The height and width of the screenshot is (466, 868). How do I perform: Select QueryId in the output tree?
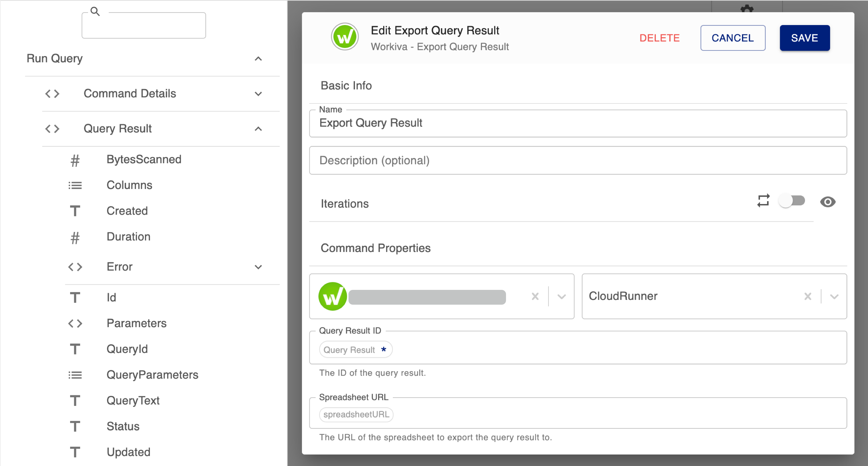tap(127, 349)
